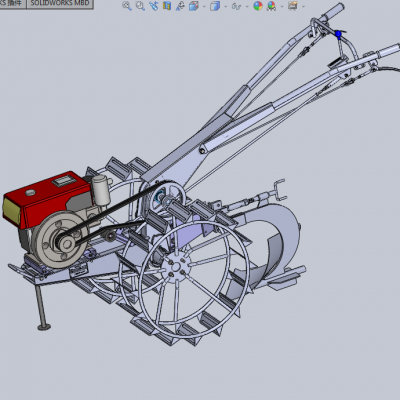Open the Apply Scene icon
This screenshot has width=400, height=400.
tap(272, 6)
